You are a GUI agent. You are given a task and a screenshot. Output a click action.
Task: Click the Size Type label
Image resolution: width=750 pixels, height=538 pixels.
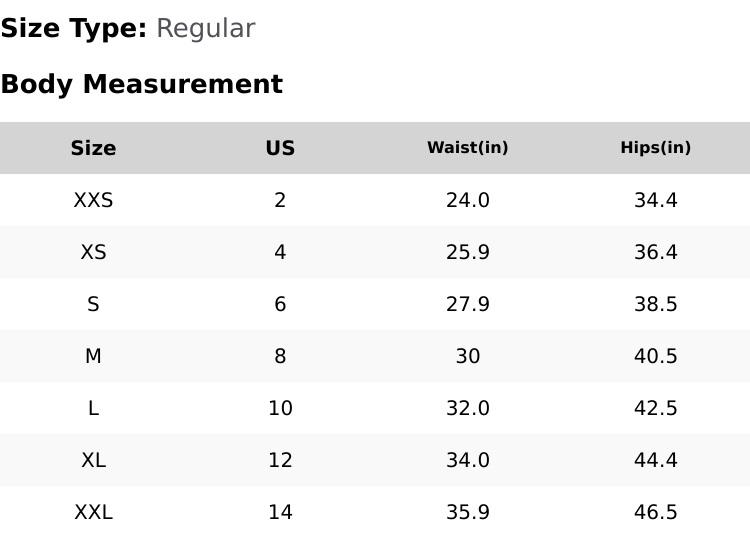(x=73, y=29)
